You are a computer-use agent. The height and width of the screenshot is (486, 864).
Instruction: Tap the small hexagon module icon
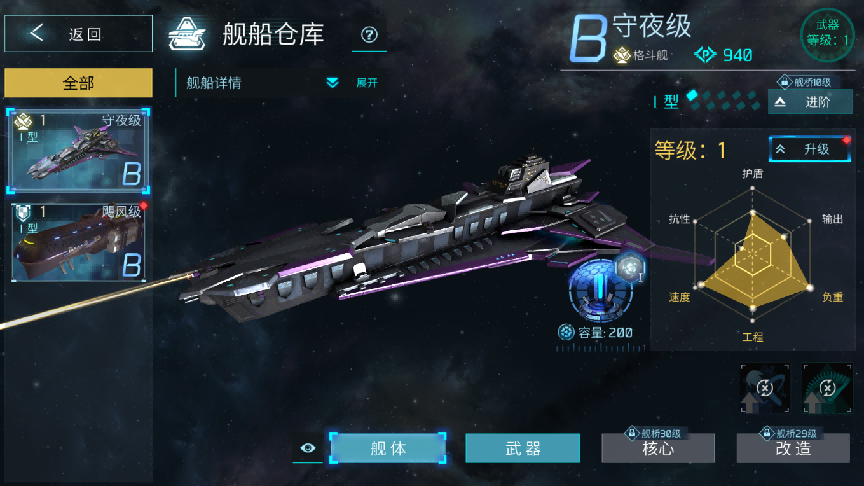coord(629,268)
